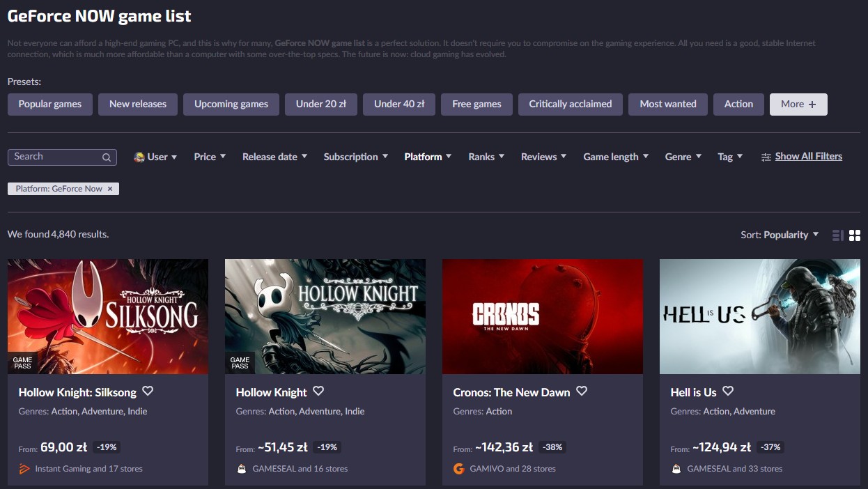Open the Subscription filter dropdown
The width and height of the screenshot is (868, 489).
tap(356, 157)
